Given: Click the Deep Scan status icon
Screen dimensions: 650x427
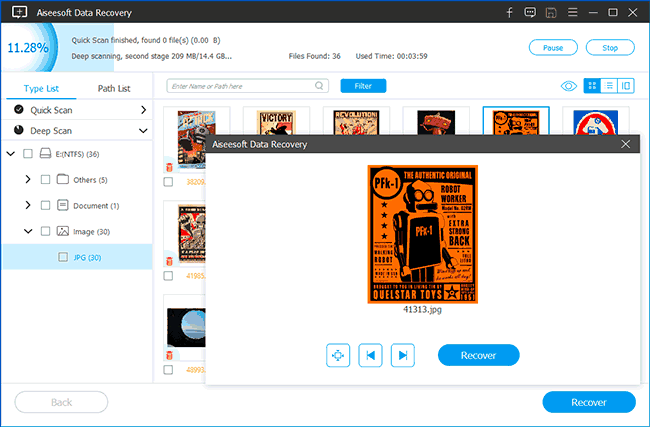Looking at the screenshot, I should tap(19, 130).
